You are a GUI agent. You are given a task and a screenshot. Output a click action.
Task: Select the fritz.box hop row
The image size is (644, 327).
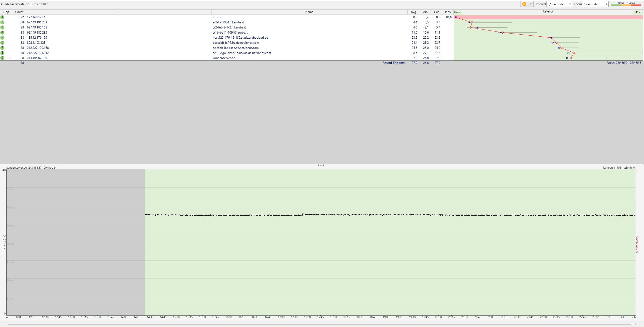218,17
